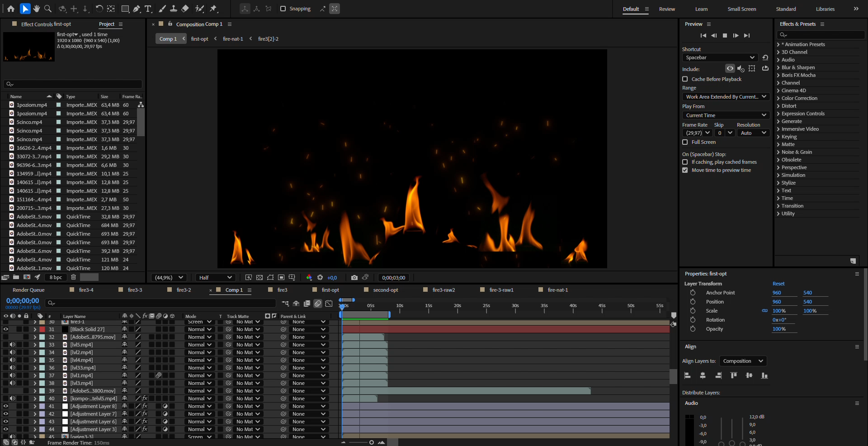
Task: Select the Rectangle shape tool
Action: 125,9
